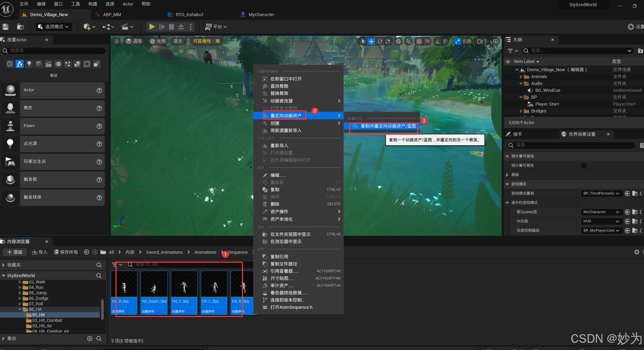Toggle outliner visibility eye column header
Screen dimensions: 644x350
(508, 62)
